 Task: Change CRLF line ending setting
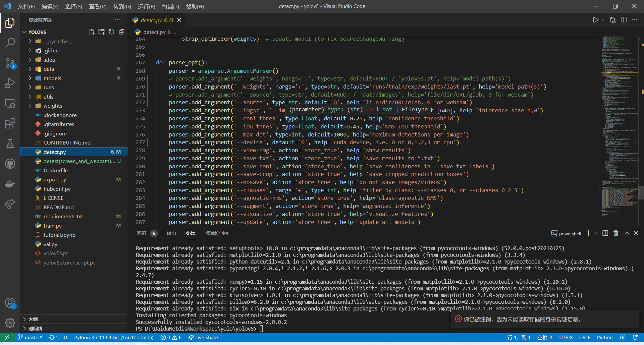pos(585,338)
